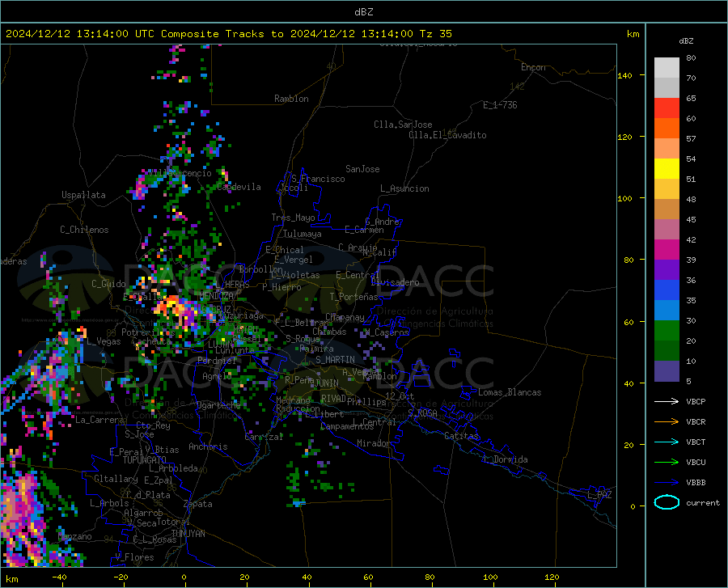Click the SanJose label in center map

click(362, 169)
